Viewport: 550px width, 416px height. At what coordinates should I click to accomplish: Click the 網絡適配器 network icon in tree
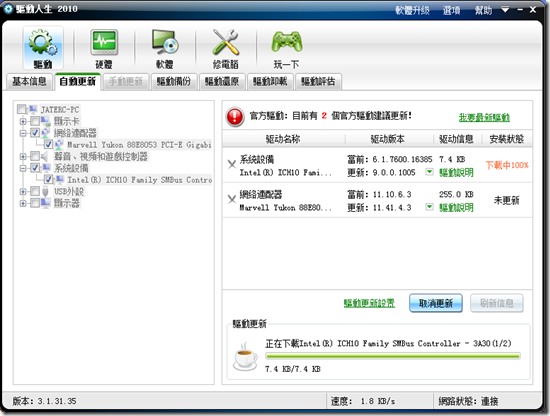point(46,133)
